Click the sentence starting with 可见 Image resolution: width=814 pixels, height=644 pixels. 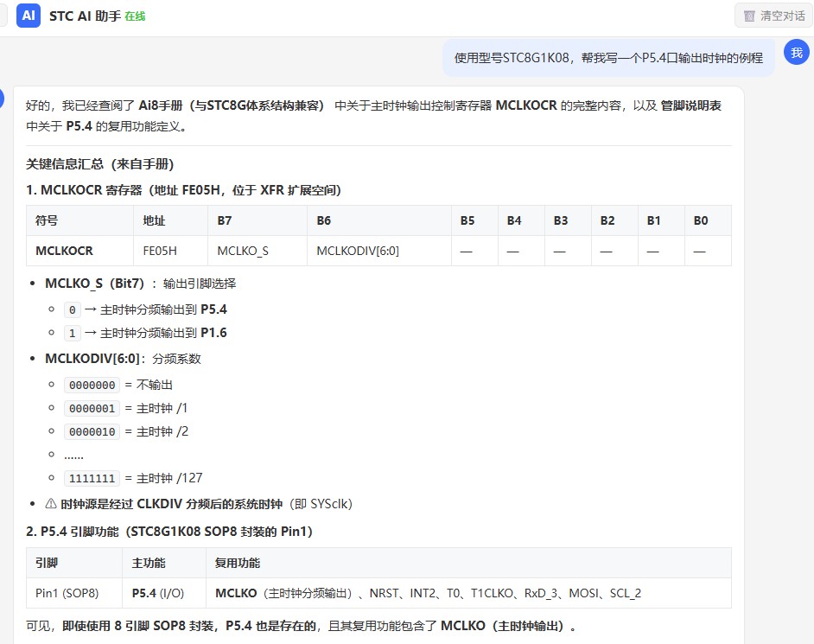point(301,626)
